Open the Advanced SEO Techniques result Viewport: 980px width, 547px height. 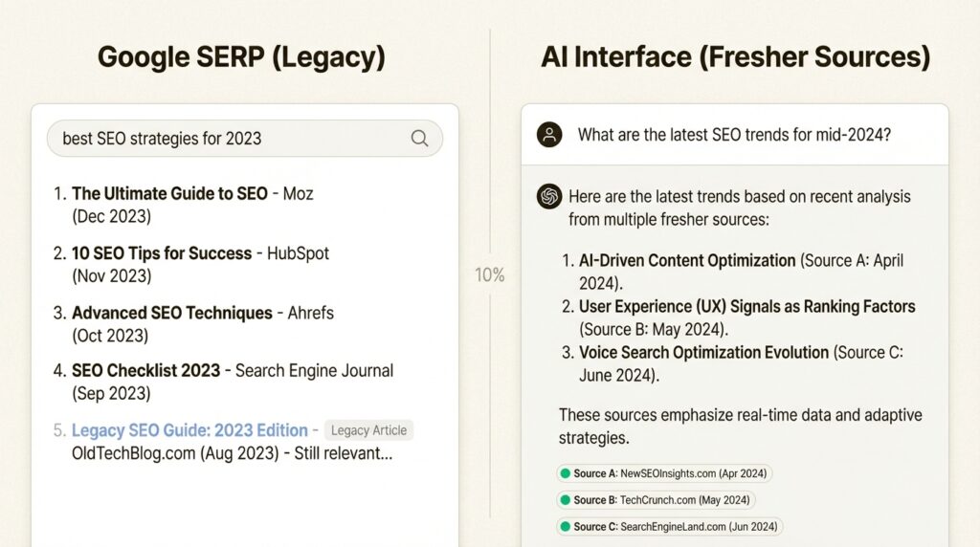point(172,313)
